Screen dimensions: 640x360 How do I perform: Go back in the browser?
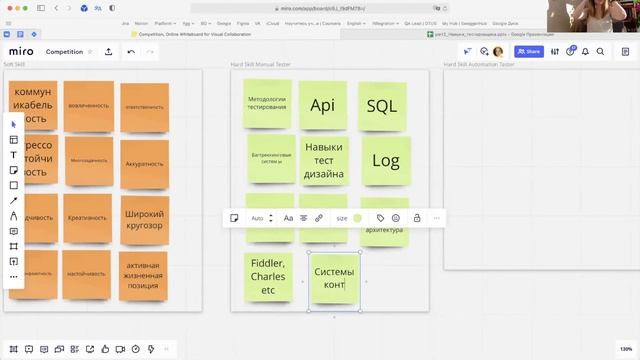pyautogui.click(x=56, y=8)
